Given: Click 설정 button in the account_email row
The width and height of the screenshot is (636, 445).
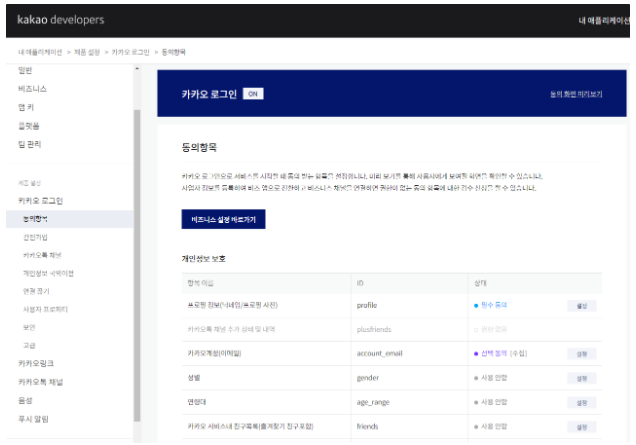Looking at the screenshot, I should (x=582, y=354).
